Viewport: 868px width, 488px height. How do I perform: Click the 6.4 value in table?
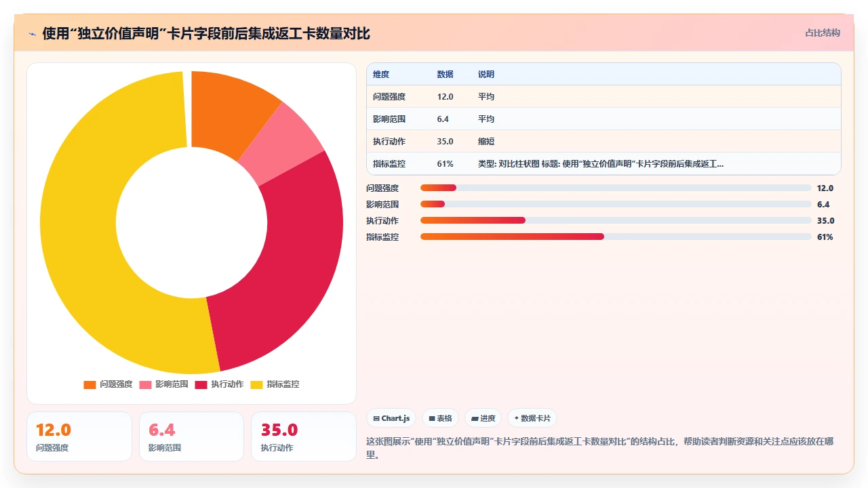(x=443, y=119)
